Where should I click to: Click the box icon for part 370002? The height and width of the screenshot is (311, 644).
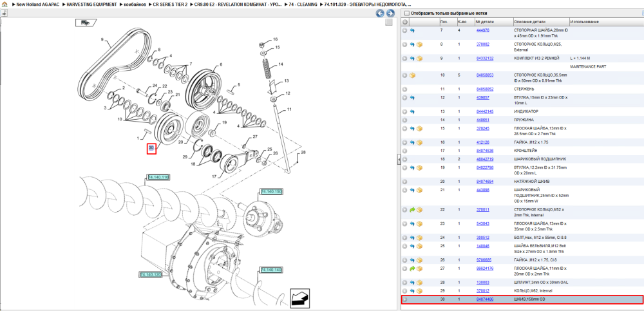(419, 44)
